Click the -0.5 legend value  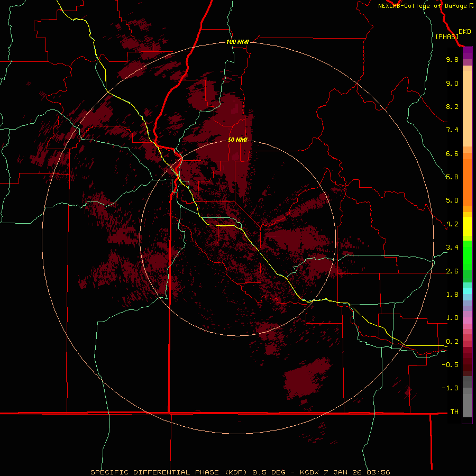coord(450,365)
